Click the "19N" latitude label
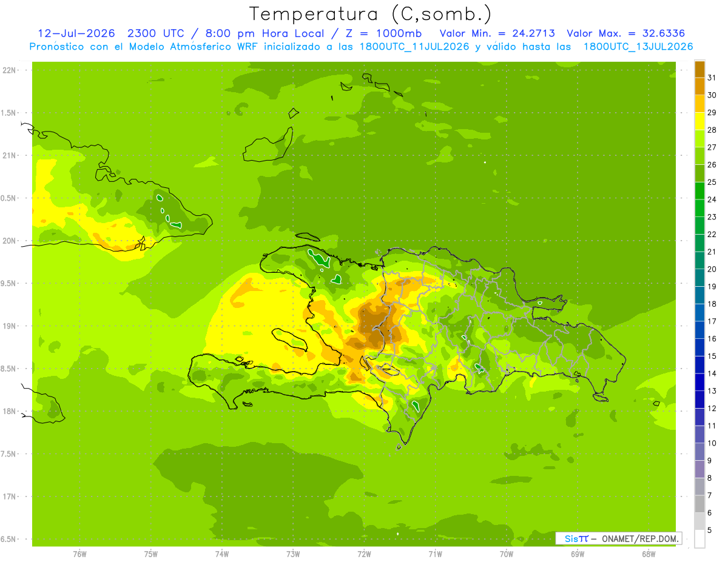The width and height of the screenshot is (728, 562). (10, 326)
